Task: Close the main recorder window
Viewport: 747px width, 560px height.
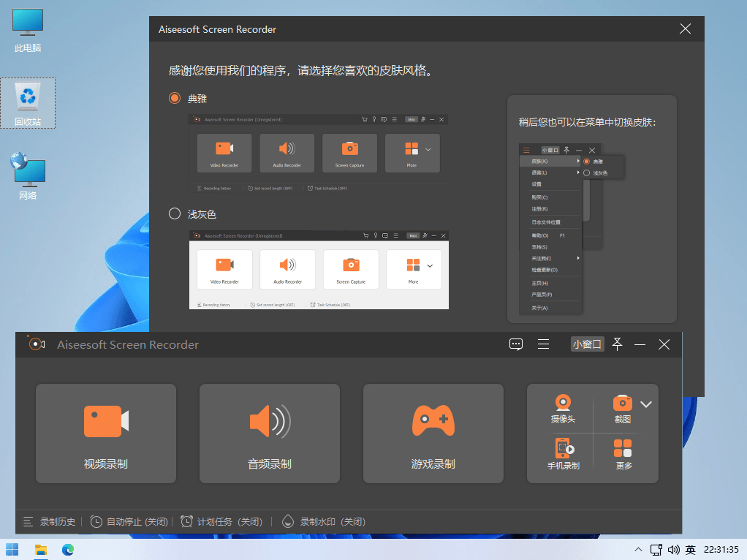Action: click(x=664, y=344)
